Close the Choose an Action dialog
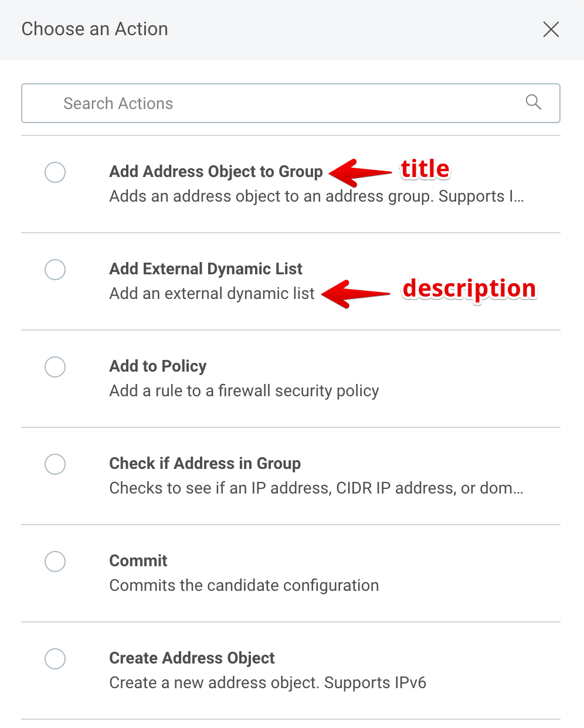The image size is (584, 728). coord(551,29)
